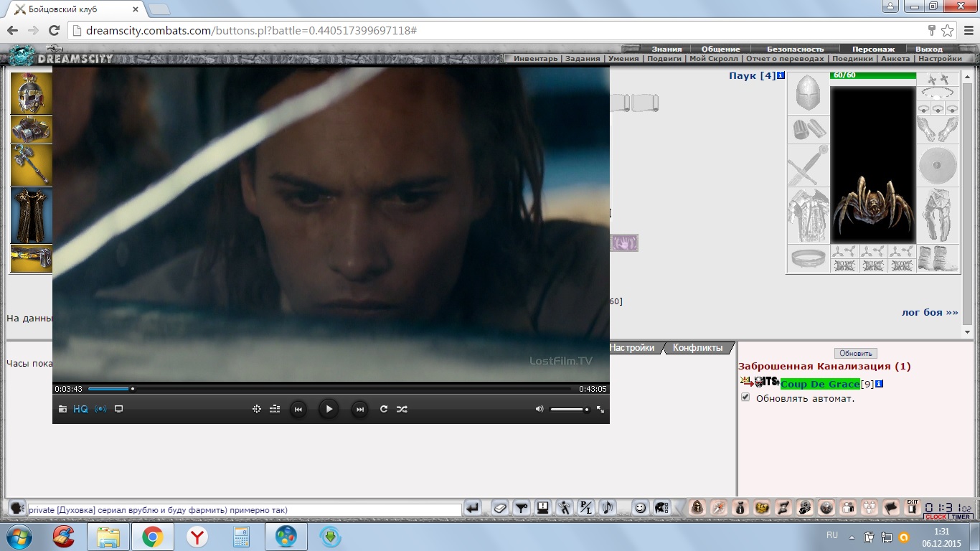Open info icon beside Coup De Grace
Screen dimensions: 980x551
879,385
